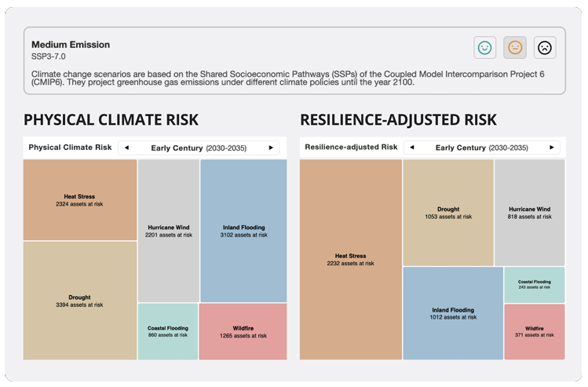Click Drought tile with 3394 assets
The height and width of the screenshot is (387, 588).
(79, 301)
